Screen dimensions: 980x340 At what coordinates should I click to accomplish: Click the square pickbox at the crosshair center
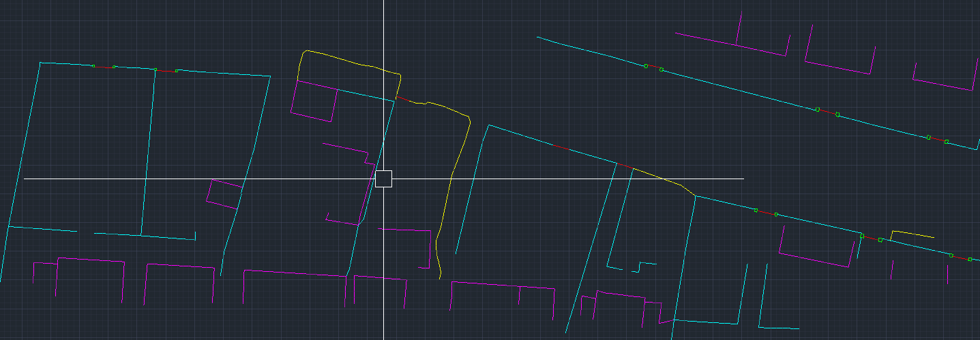tap(384, 179)
